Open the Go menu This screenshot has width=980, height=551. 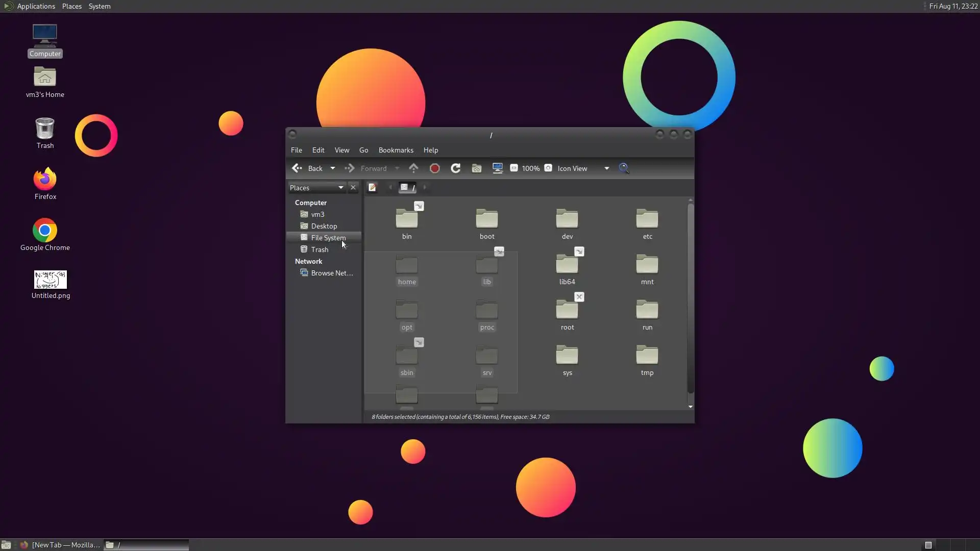pyautogui.click(x=363, y=150)
